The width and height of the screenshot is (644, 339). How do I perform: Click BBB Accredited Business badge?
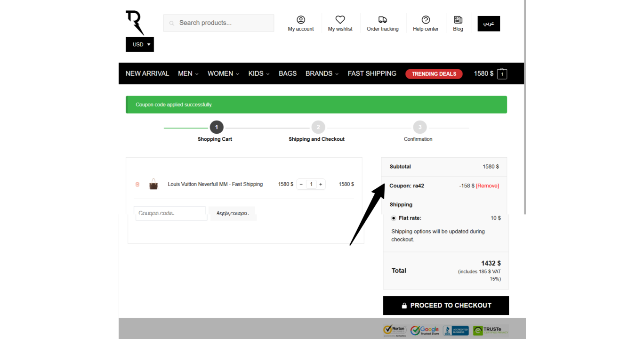(x=456, y=331)
